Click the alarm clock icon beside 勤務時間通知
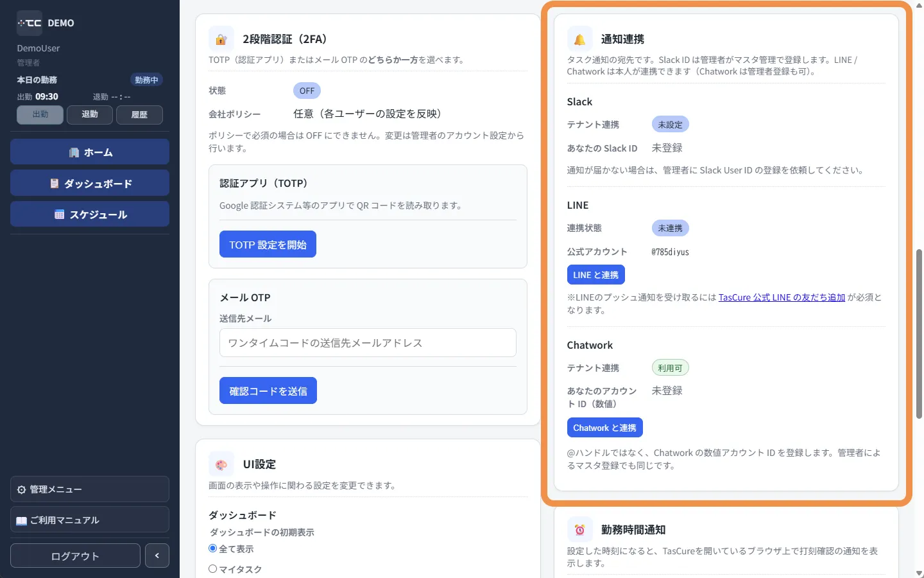 click(x=579, y=530)
